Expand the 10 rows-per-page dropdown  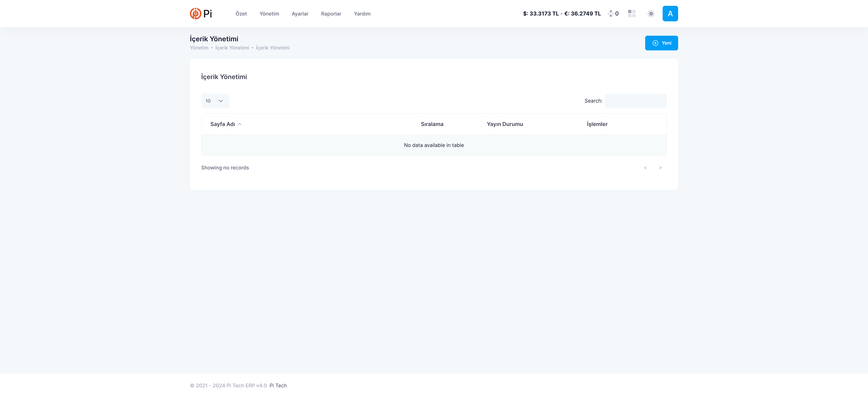[x=215, y=101]
